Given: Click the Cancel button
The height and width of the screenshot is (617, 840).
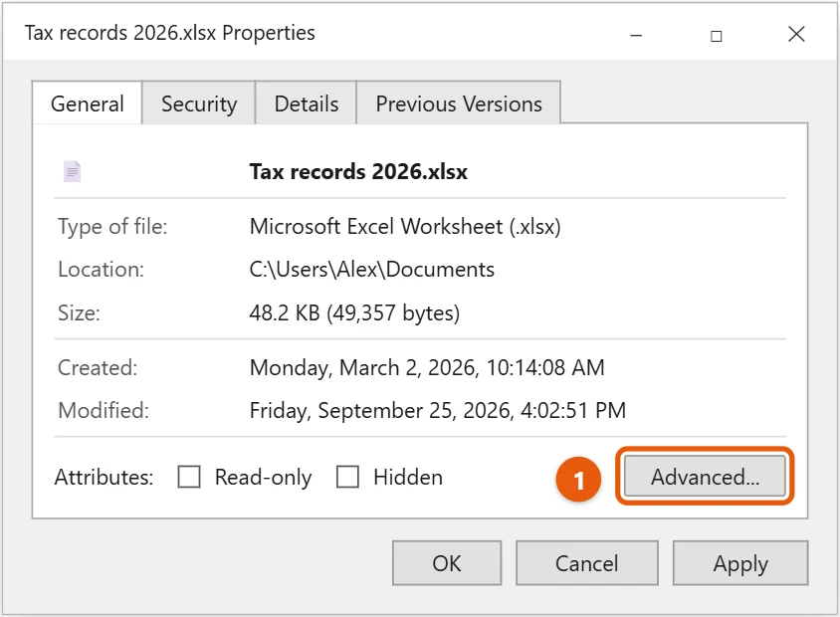Looking at the screenshot, I should pos(586,563).
